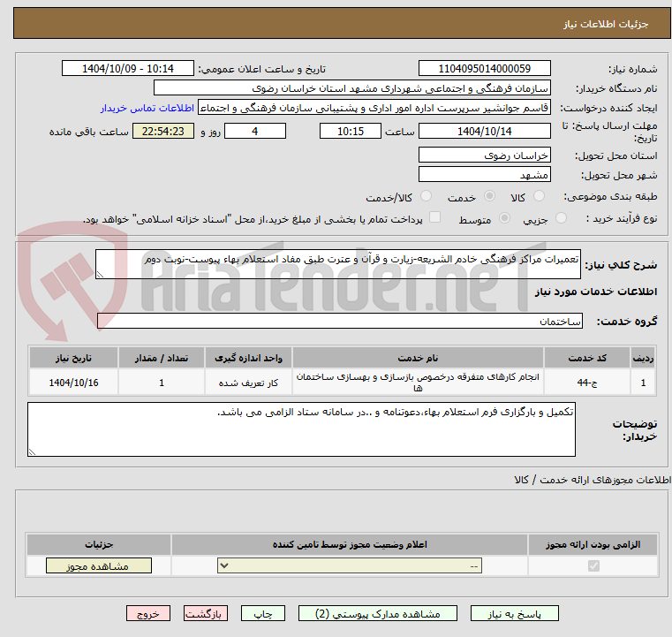Viewport: 672px width, 637px height.
Task: Click the پاسخ به نیاز button
Action: pos(514,613)
